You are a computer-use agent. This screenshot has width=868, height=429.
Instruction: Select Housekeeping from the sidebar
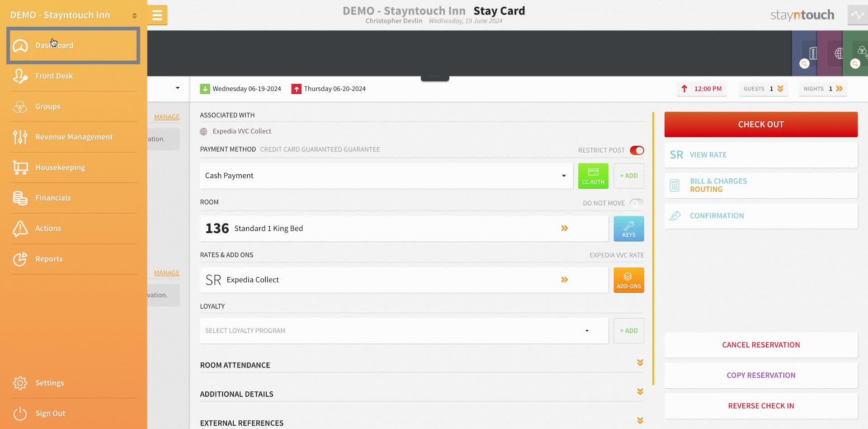pos(73,167)
